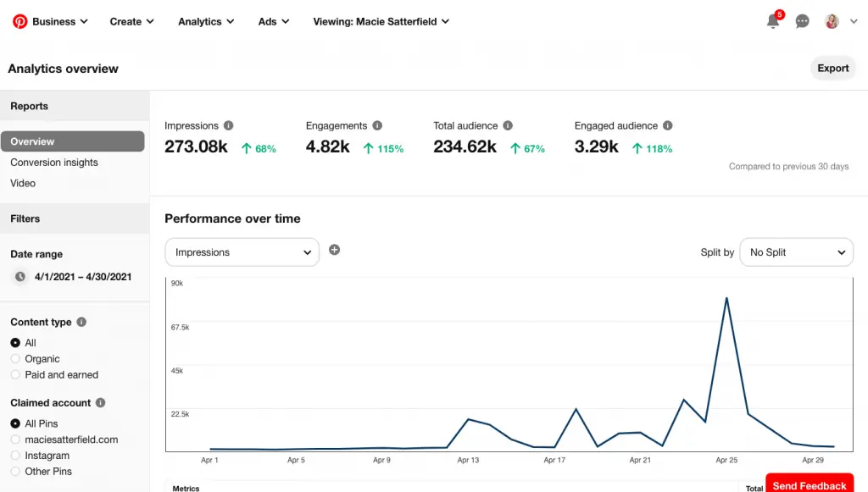Add another metric with plus icon
Image resolution: width=868 pixels, height=492 pixels.
334,250
